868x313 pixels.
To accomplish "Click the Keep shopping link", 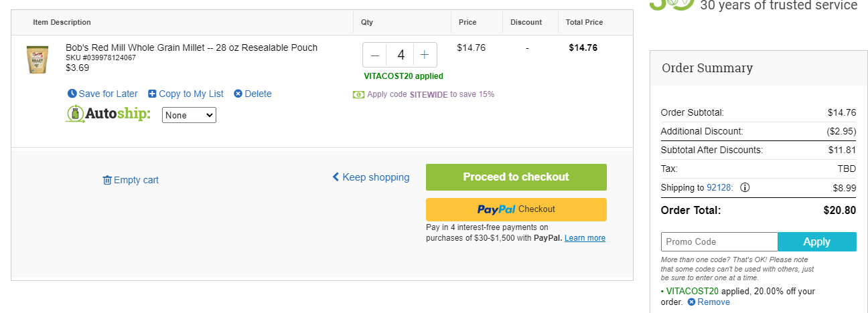I will [371, 177].
